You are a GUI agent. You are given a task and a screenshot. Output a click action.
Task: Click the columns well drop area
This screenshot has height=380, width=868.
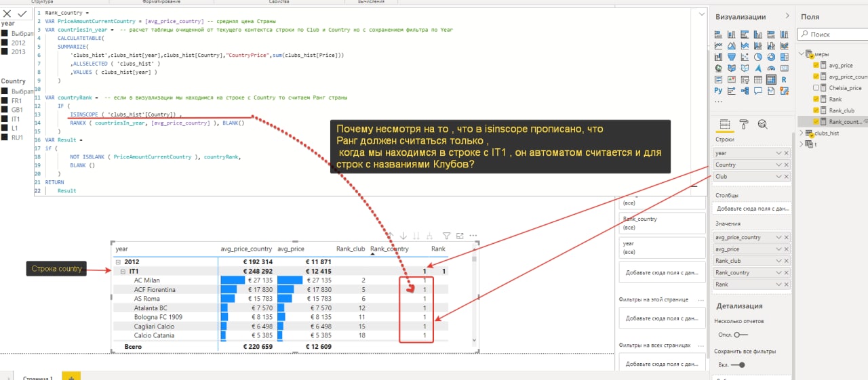tap(751, 209)
